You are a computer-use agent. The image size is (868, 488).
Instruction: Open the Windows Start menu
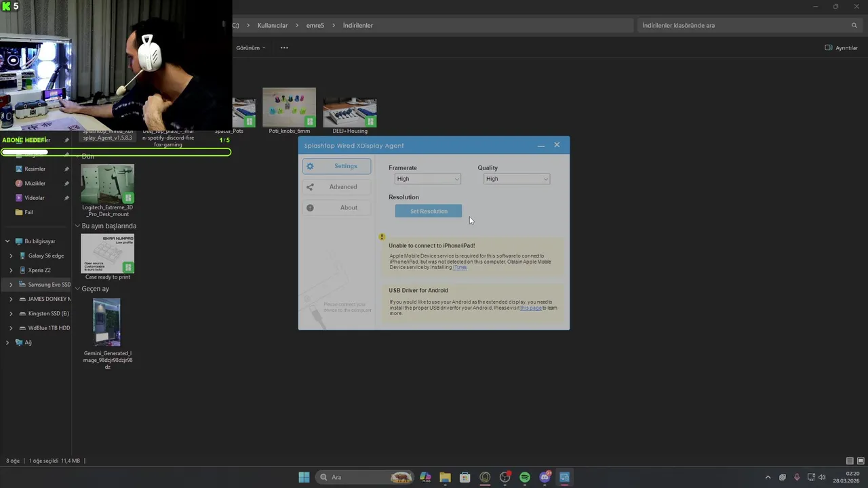(304, 477)
